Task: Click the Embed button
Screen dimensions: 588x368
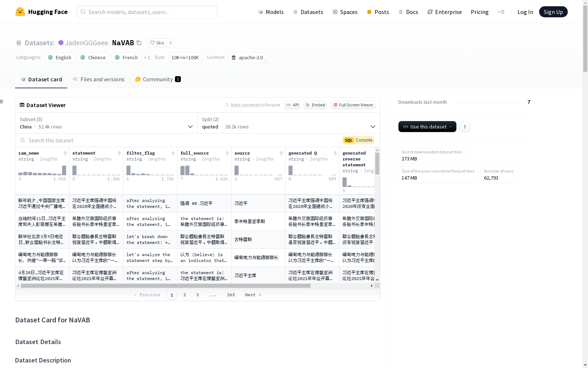Action: [x=315, y=105]
